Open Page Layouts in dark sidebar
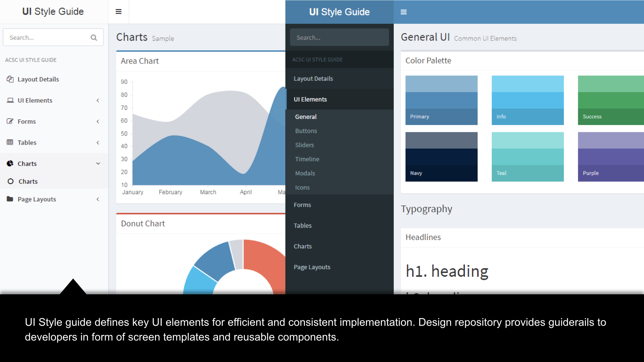The image size is (644, 362). [312, 267]
